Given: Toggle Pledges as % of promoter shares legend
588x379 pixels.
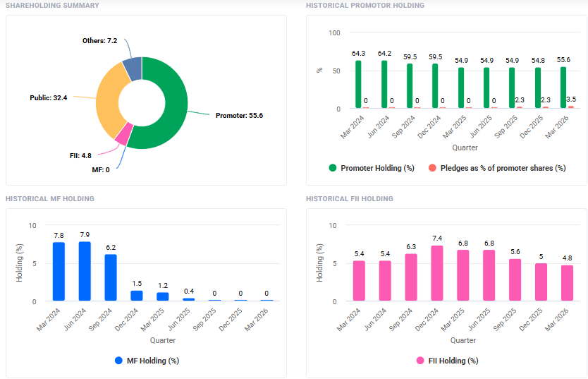Looking at the screenshot, I should click(x=496, y=168).
